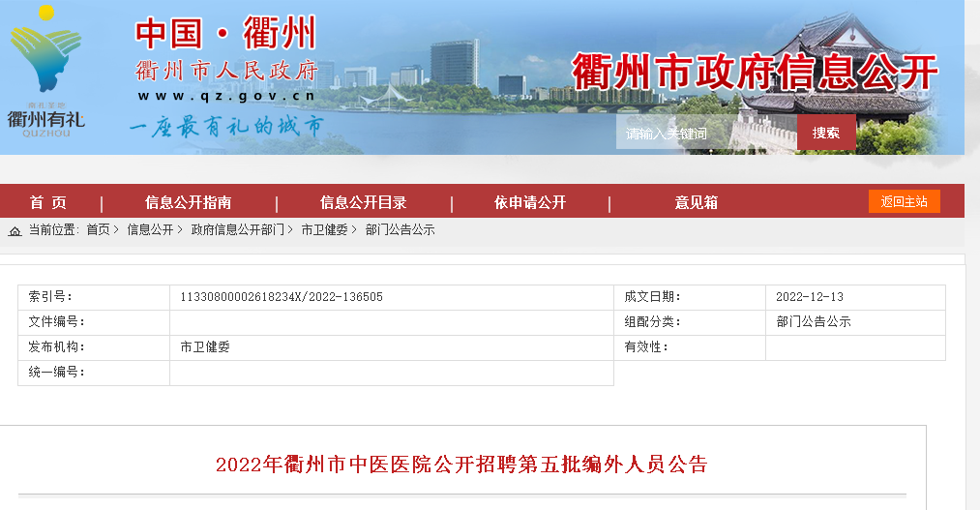Click the home icon beside 当前位置
Screen dimensions: 980x510
pos(15,230)
